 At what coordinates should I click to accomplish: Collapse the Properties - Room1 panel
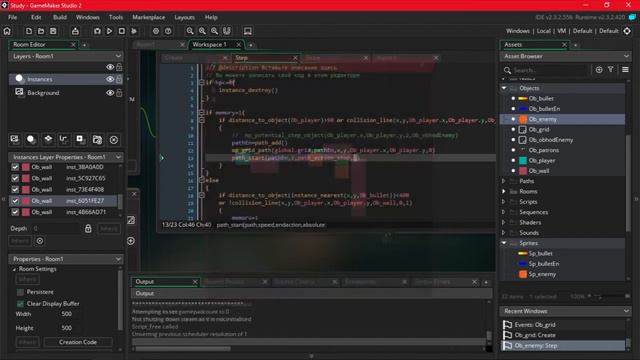pyautogui.click(x=118, y=259)
